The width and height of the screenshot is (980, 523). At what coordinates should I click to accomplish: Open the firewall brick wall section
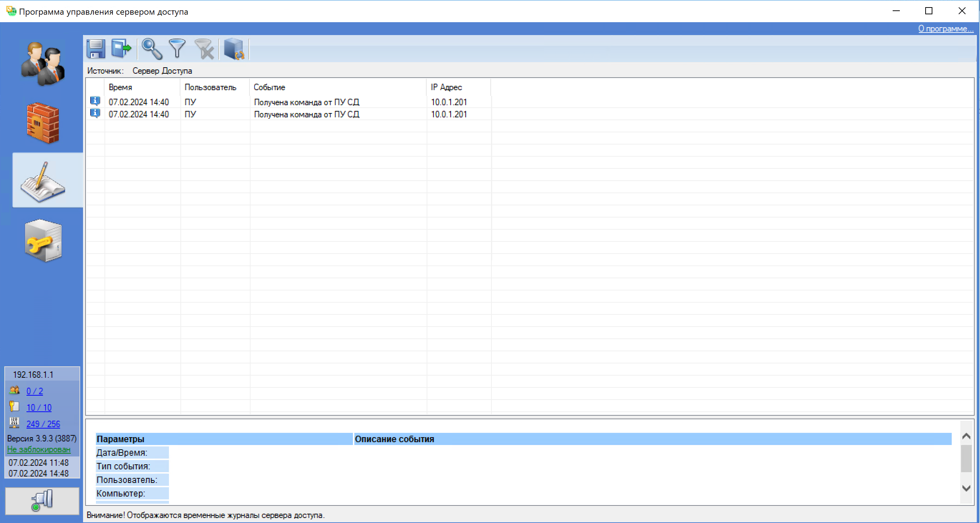pos(43,123)
